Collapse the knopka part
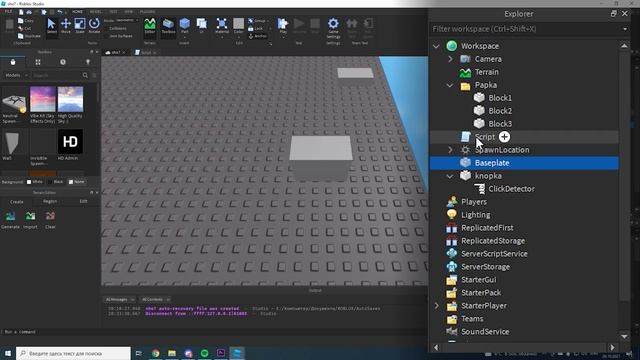Image resolution: width=640 pixels, height=360 pixels. tap(450, 176)
